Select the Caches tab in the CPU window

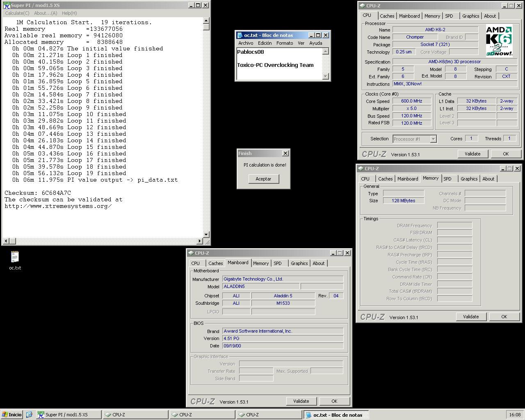tap(387, 16)
